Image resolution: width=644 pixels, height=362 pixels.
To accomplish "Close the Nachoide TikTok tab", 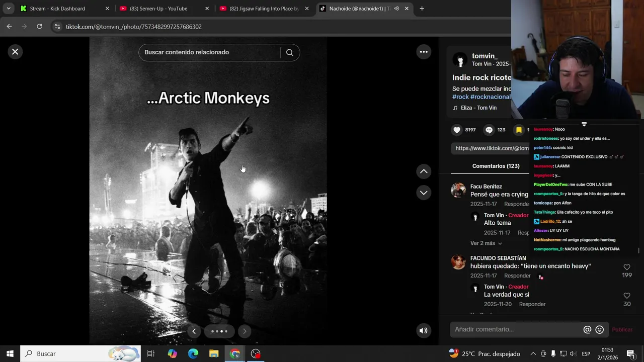I will click(x=407, y=9).
